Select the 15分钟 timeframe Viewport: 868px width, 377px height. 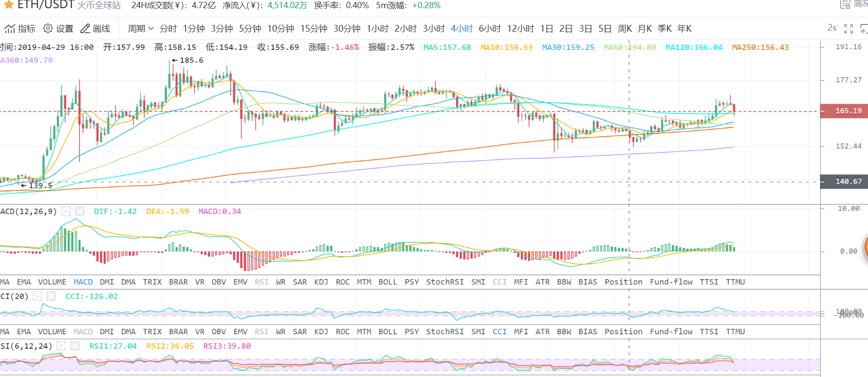point(314,29)
